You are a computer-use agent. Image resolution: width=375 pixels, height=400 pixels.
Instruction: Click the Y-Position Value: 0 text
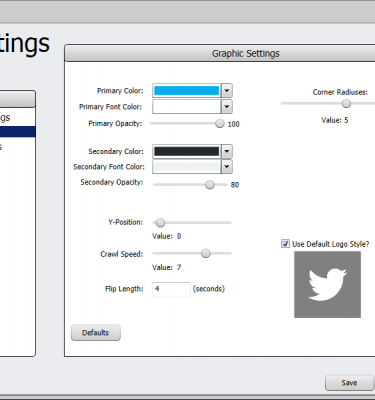pos(167,236)
